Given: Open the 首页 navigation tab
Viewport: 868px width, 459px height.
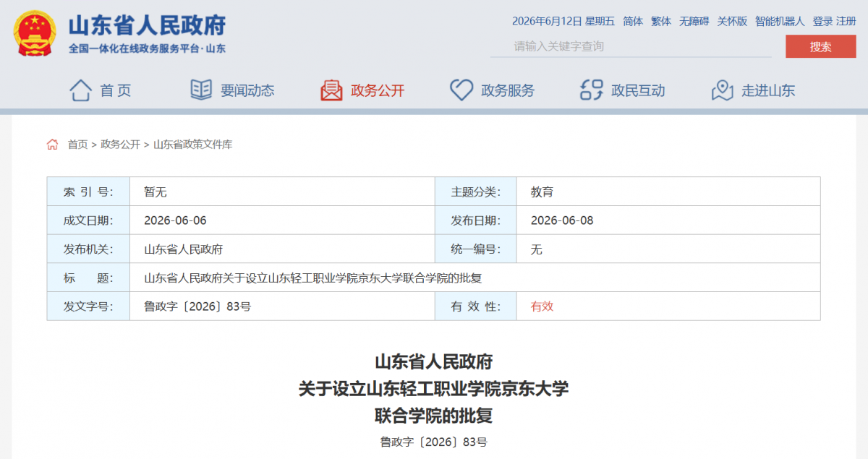Looking at the screenshot, I should [116, 90].
